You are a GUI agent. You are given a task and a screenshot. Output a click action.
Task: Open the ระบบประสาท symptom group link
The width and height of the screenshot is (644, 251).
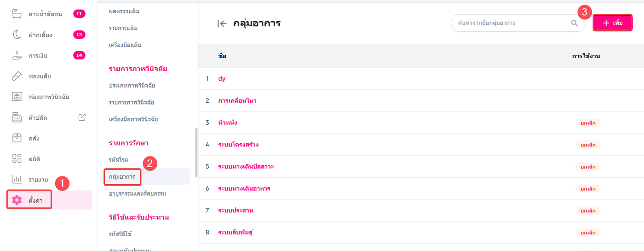coord(236,210)
